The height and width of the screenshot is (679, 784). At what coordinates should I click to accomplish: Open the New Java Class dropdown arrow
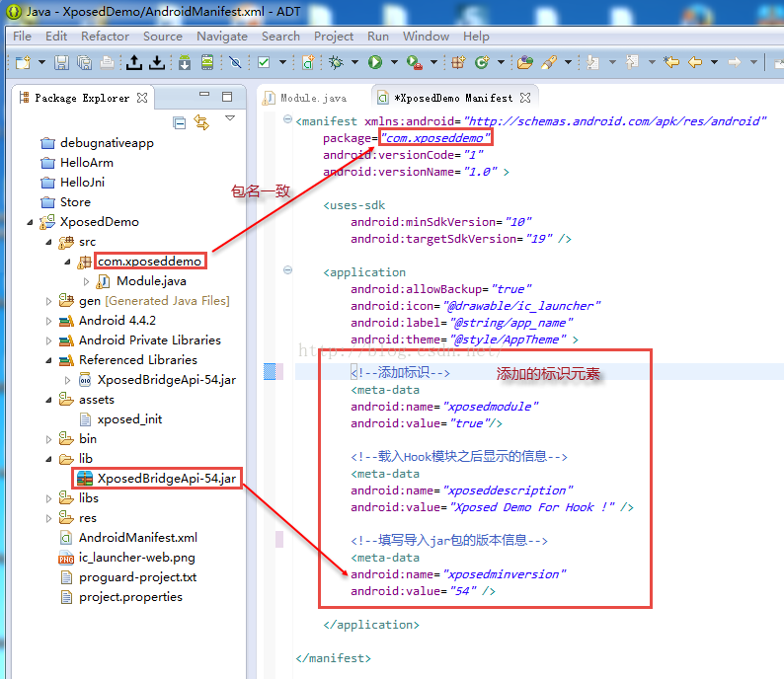point(501,62)
